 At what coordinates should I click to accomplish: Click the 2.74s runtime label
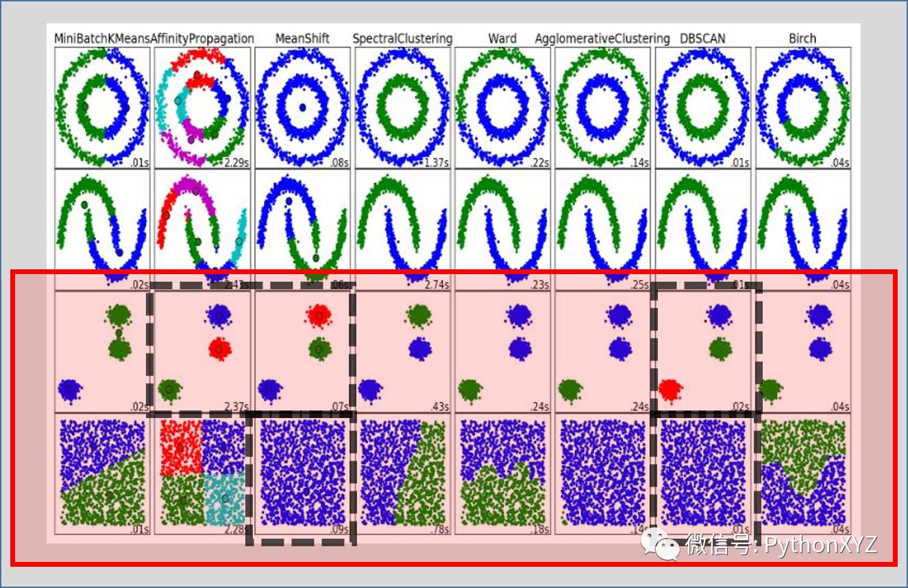tap(437, 284)
